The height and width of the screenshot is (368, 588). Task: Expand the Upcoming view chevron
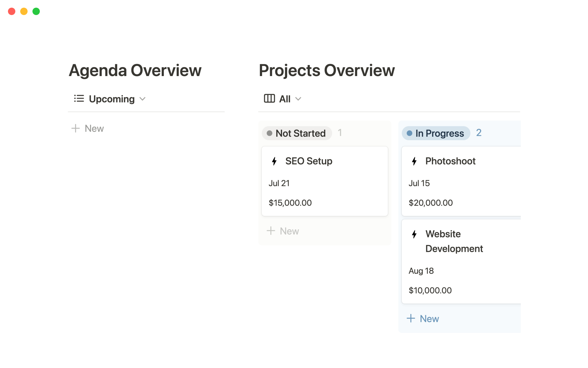(x=142, y=99)
